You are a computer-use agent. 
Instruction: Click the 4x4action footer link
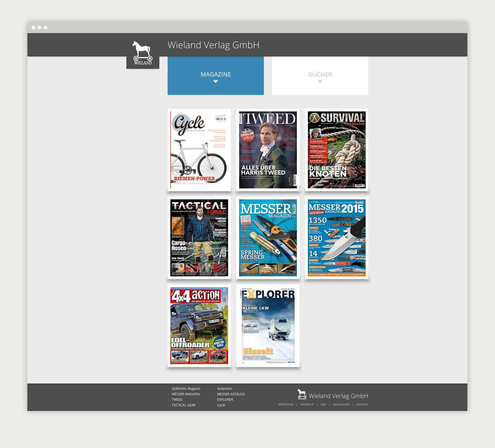click(224, 389)
